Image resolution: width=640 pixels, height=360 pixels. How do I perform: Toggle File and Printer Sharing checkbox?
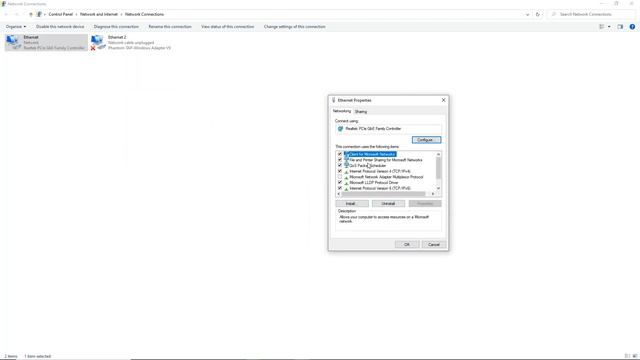tap(340, 160)
